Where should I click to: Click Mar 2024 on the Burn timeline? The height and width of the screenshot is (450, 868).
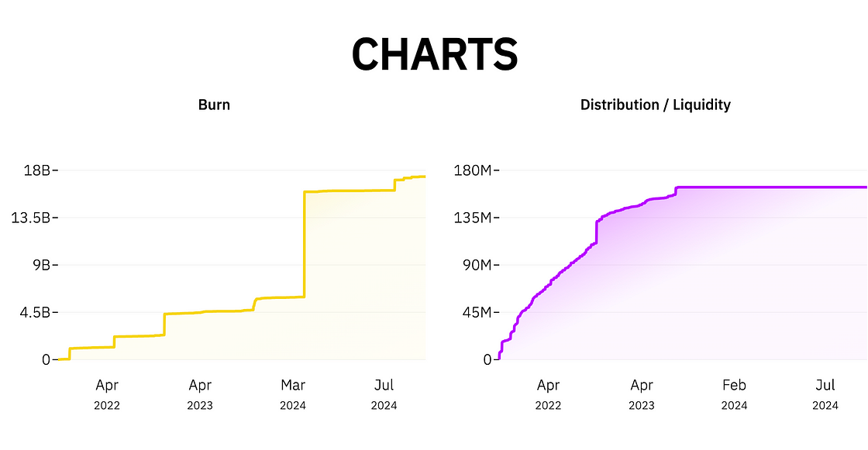pyautogui.click(x=293, y=393)
